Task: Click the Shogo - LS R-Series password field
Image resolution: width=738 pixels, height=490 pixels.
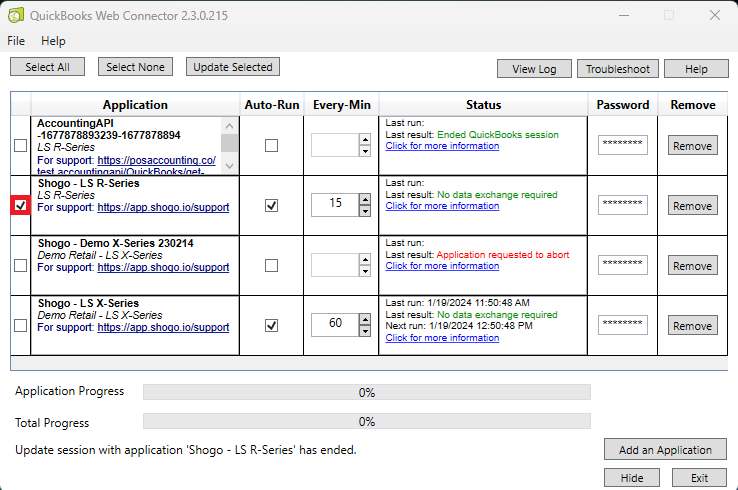Action: coord(623,205)
